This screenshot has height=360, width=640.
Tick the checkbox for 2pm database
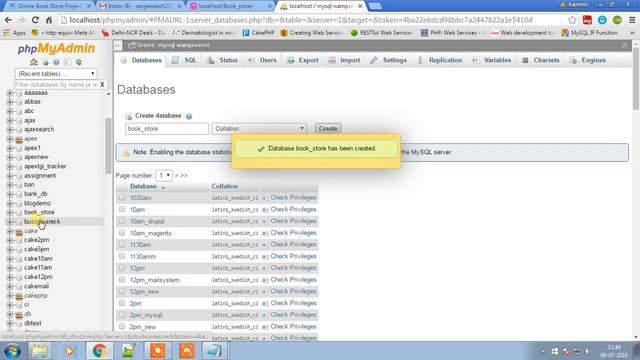122,303
